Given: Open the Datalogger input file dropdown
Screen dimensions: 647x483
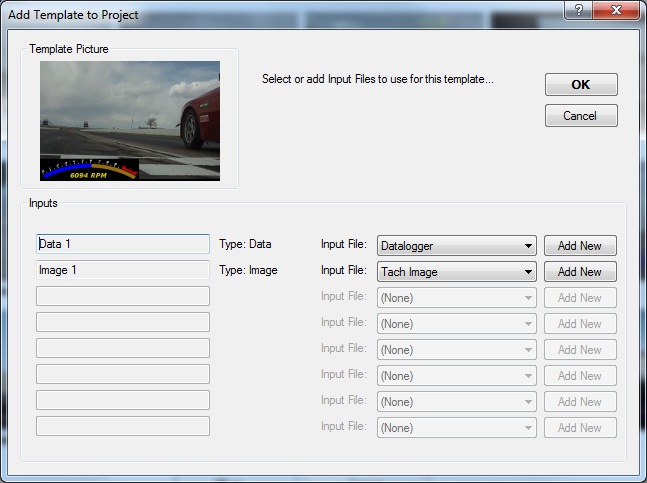Looking at the screenshot, I should pyautogui.click(x=456, y=246).
